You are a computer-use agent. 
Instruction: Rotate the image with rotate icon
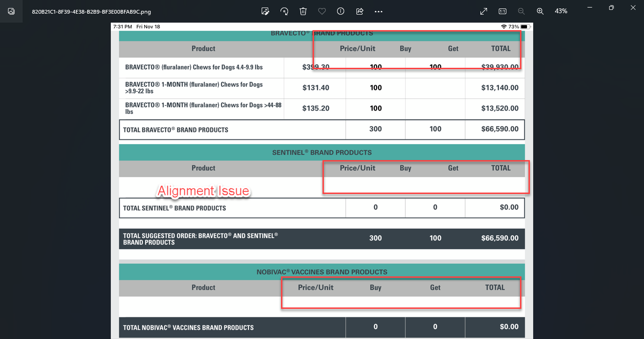pos(284,11)
